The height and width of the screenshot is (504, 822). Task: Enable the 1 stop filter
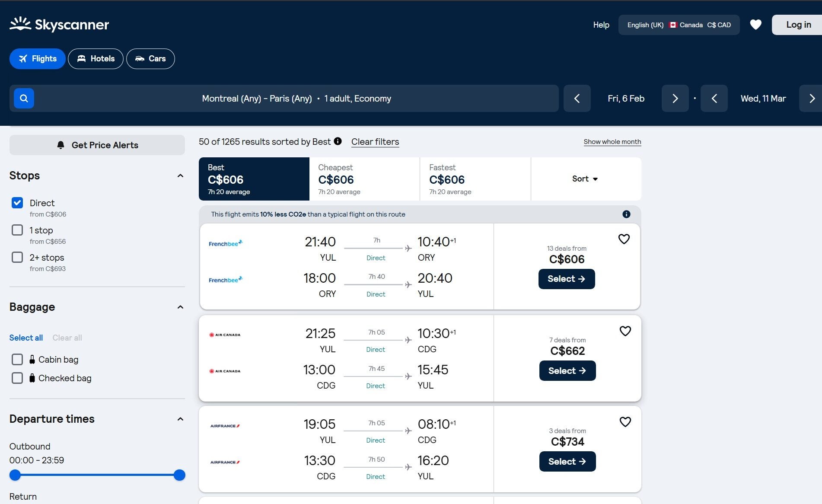click(x=17, y=230)
